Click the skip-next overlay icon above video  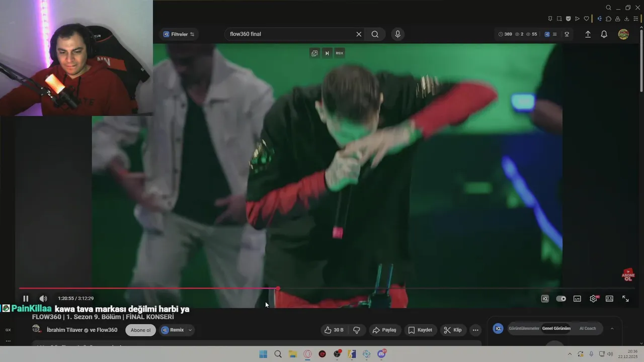tap(327, 53)
